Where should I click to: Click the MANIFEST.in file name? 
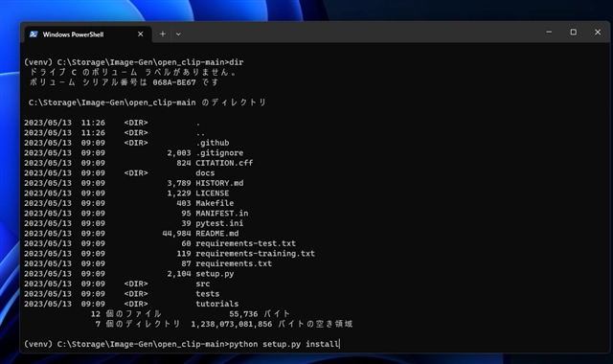pyautogui.click(x=221, y=213)
